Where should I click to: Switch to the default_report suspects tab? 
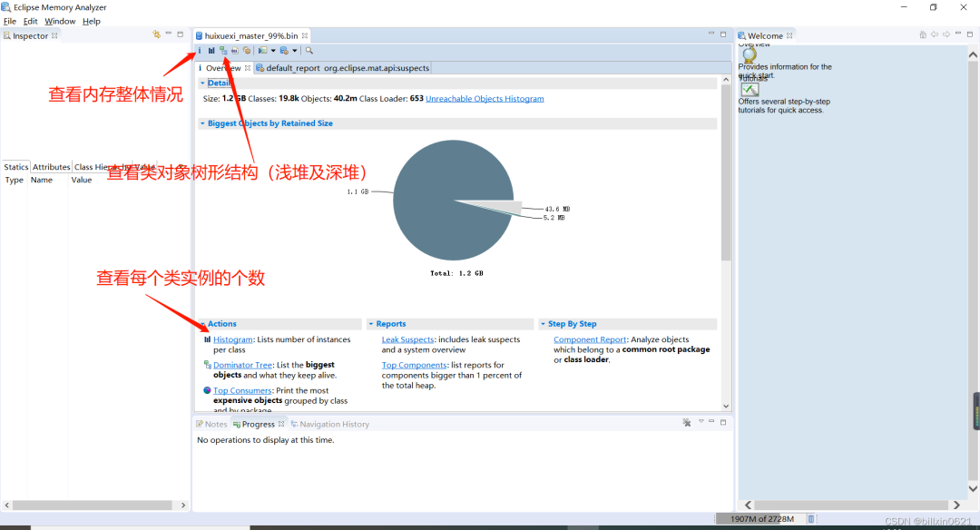tap(342, 67)
